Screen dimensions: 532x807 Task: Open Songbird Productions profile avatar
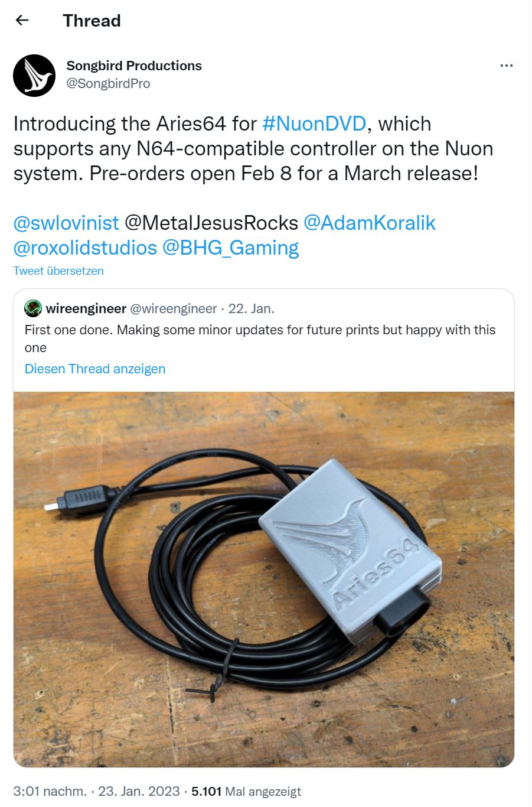click(34, 76)
